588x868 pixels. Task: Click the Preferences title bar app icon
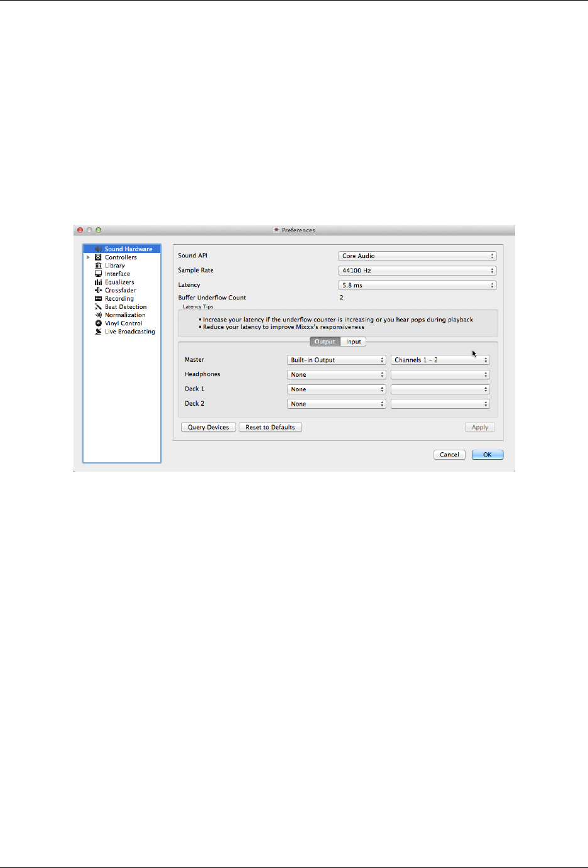[276, 230]
